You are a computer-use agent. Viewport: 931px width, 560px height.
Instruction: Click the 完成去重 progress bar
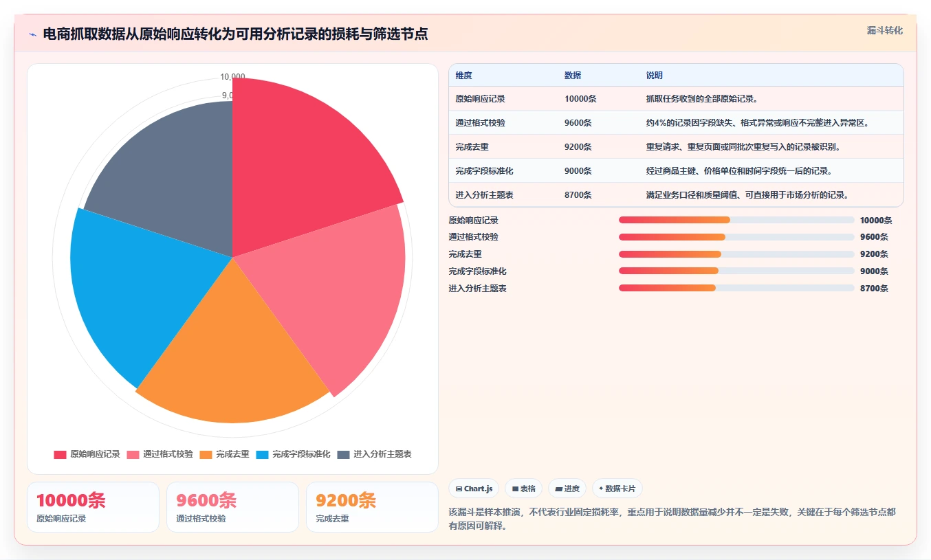tap(736, 254)
